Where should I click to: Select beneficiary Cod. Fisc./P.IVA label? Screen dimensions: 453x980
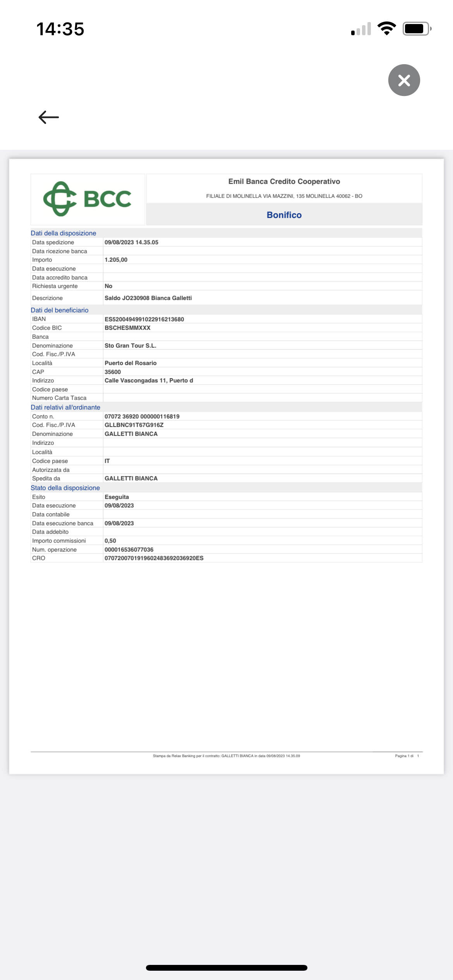[x=53, y=354]
